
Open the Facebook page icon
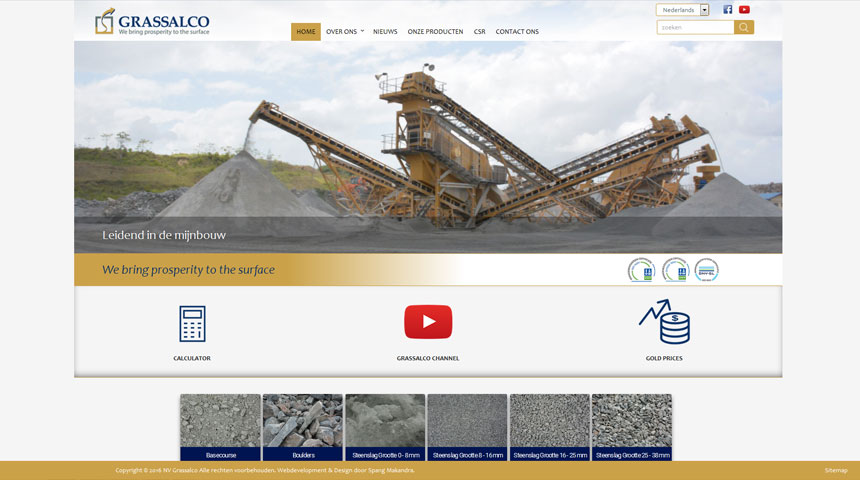pyautogui.click(x=728, y=10)
